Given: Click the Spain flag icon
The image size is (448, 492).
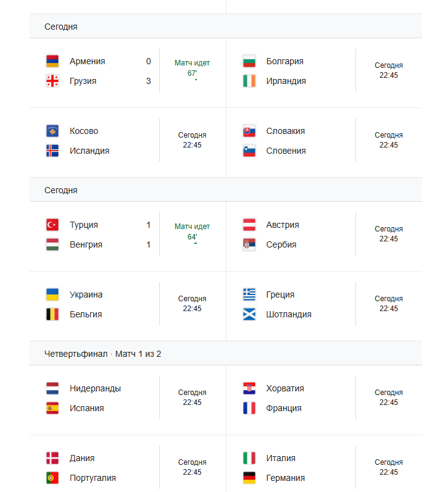Looking at the screenshot, I should [x=52, y=408].
